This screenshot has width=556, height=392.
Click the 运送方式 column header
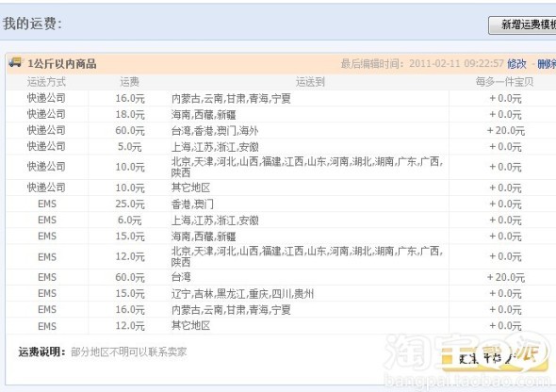(46, 82)
